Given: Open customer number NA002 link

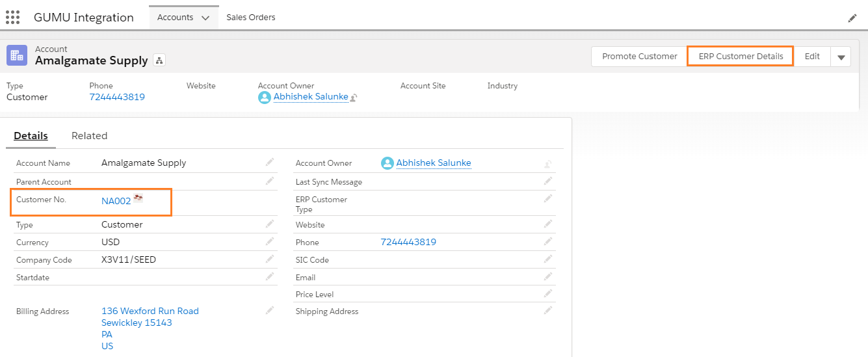Looking at the screenshot, I should tap(116, 201).
